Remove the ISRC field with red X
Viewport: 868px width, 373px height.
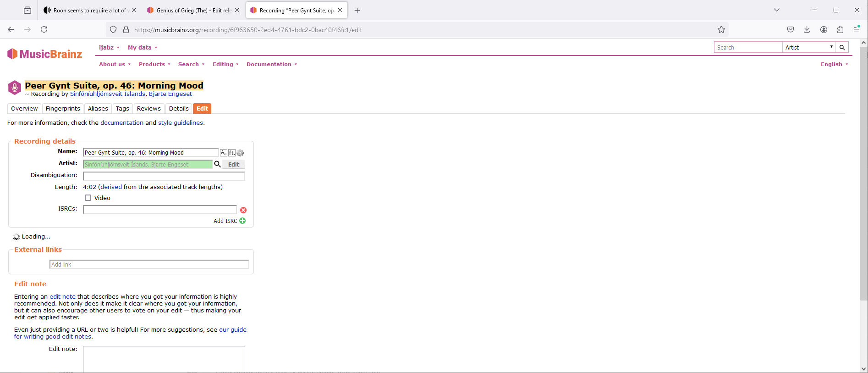point(243,210)
